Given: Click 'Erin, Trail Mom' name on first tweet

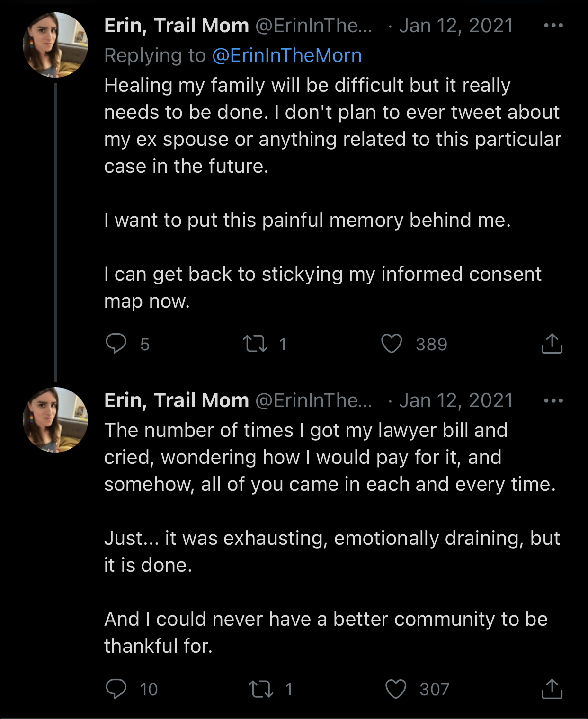Looking at the screenshot, I should coord(176,26).
